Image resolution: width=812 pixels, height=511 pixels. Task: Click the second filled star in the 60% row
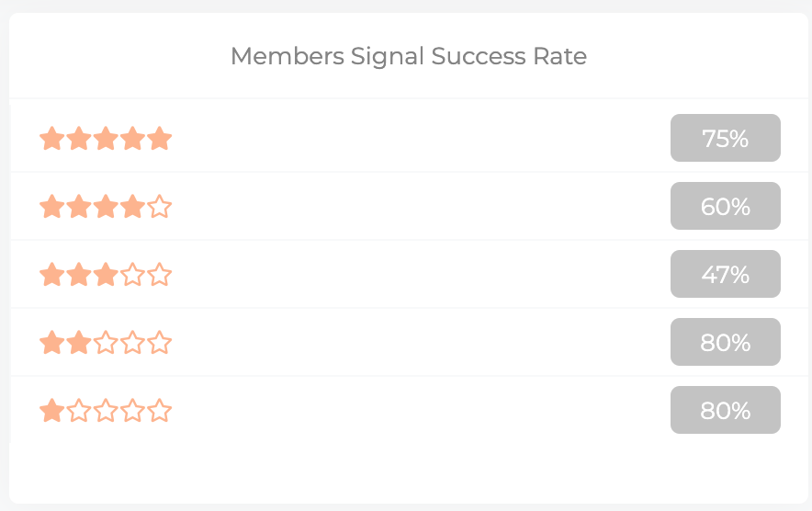[x=79, y=206]
